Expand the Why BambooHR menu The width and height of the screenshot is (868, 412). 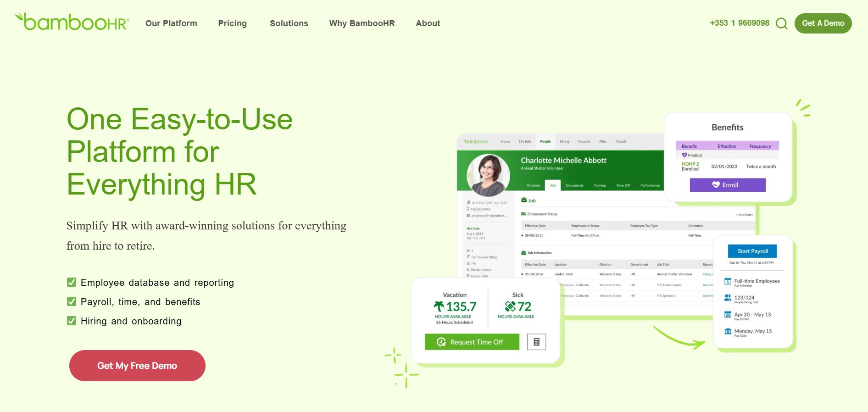point(362,23)
